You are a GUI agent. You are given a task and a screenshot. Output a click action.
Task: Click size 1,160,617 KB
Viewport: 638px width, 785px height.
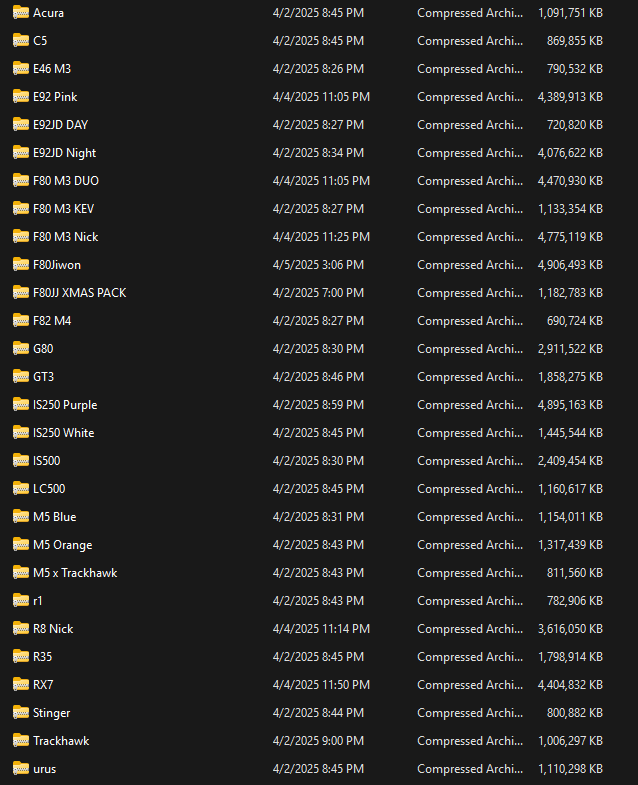[570, 489]
